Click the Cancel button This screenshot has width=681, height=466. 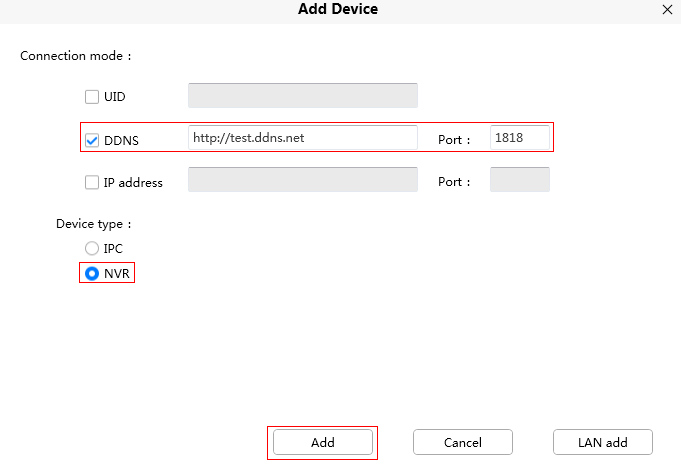(x=463, y=442)
